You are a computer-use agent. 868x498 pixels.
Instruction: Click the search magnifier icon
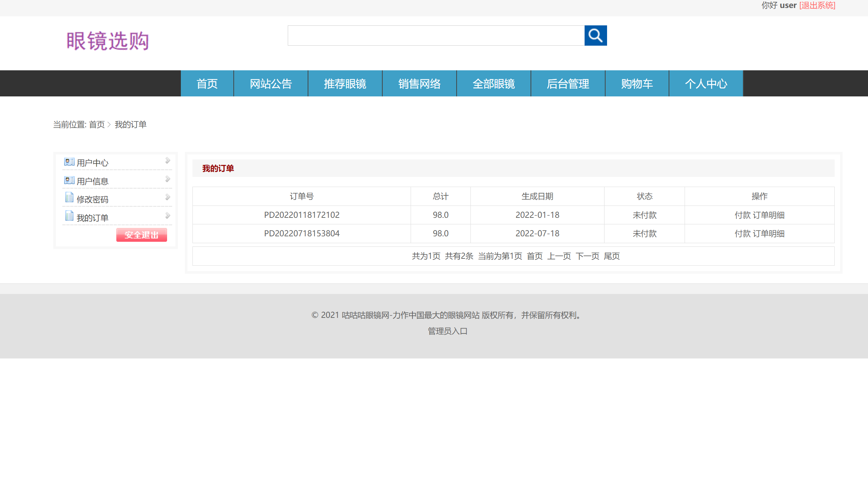click(x=595, y=36)
